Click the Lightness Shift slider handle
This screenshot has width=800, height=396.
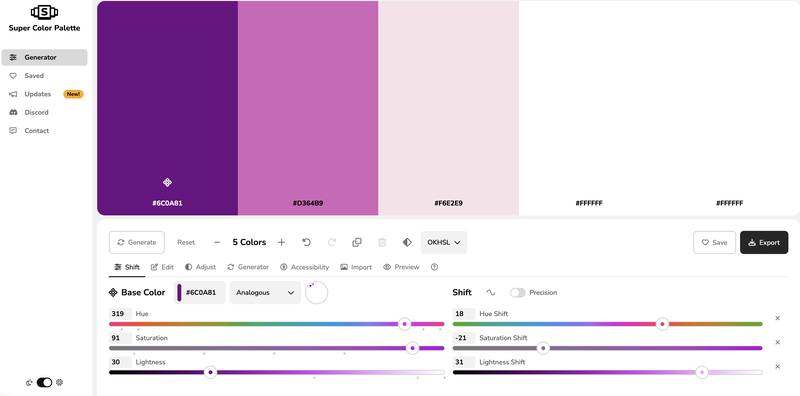coord(702,372)
